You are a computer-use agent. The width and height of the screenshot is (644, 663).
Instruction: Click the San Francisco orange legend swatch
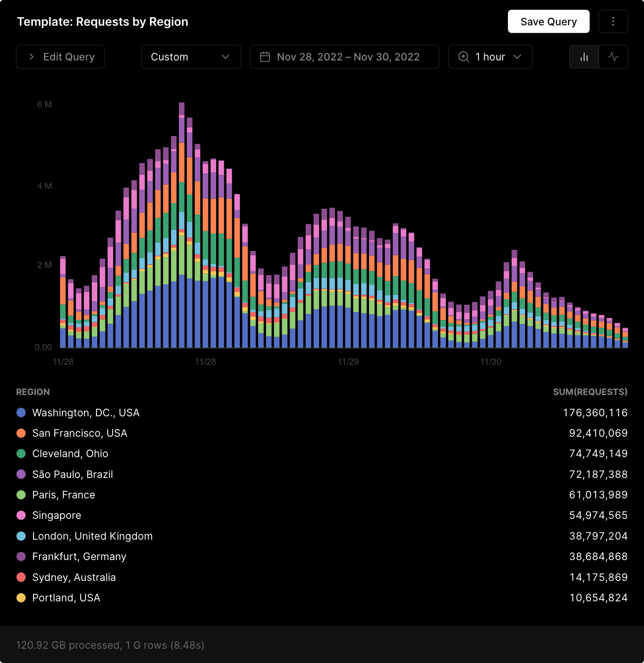[x=21, y=433]
